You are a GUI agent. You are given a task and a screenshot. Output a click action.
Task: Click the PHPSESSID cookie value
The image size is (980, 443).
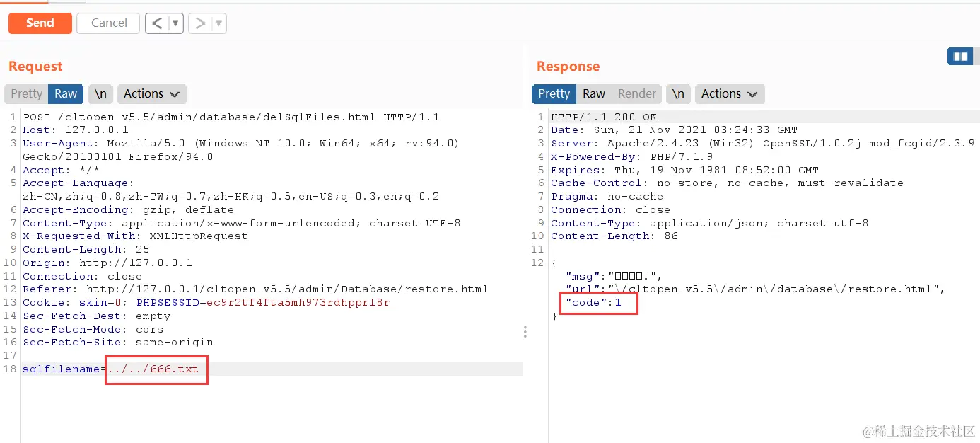click(x=298, y=303)
